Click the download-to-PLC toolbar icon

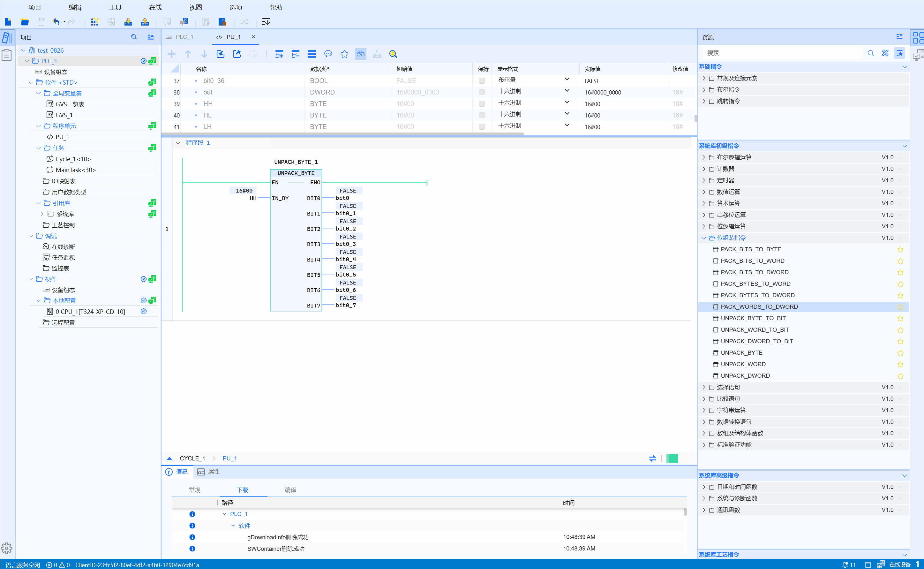[128, 22]
